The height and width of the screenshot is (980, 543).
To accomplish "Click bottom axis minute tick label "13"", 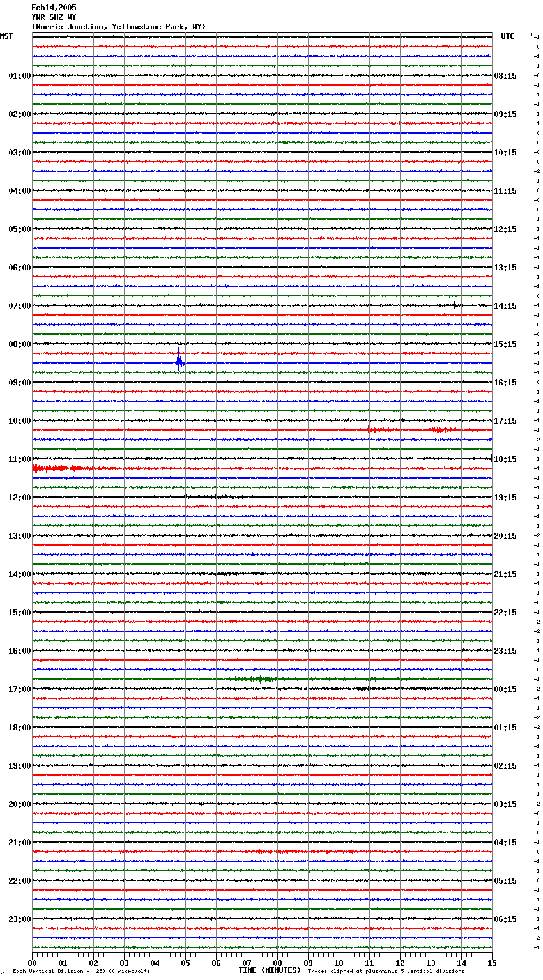I will [x=431, y=963].
